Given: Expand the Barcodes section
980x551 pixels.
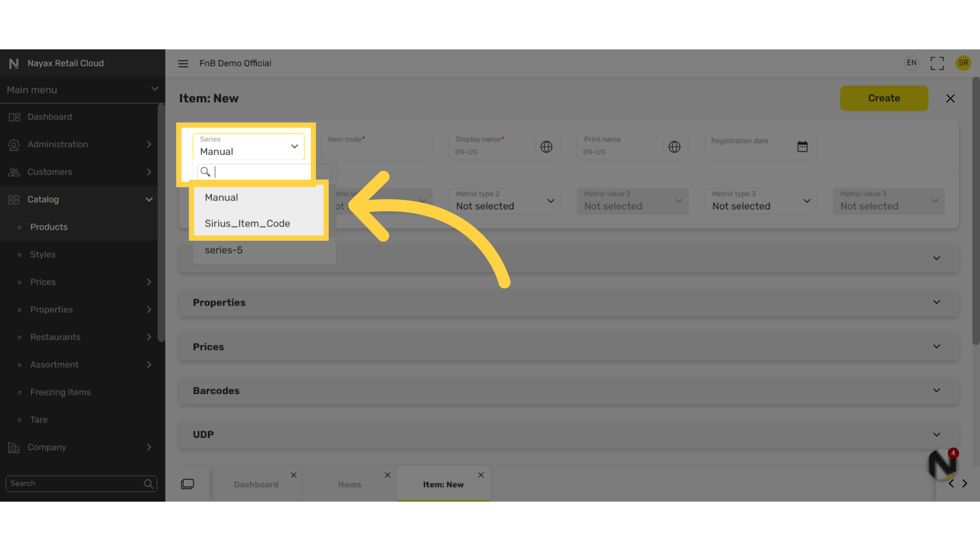Looking at the screenshot, I should pyautogui.click(x=568, y=391).
